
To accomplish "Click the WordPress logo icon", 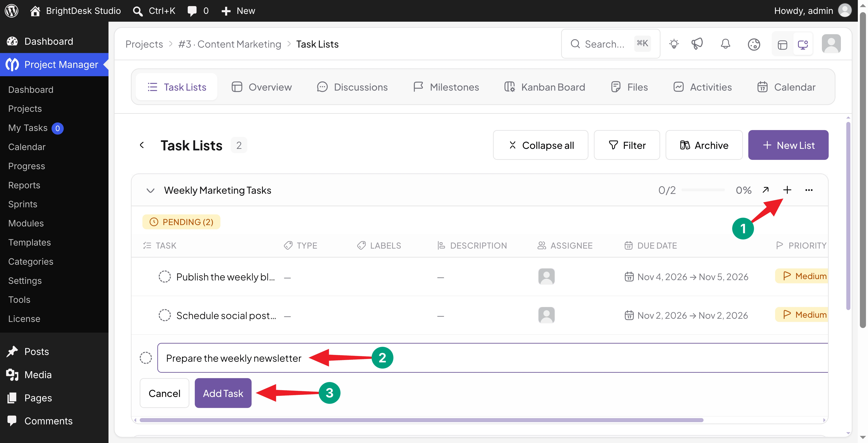I will pyautogui.click(x=12, y=11).
